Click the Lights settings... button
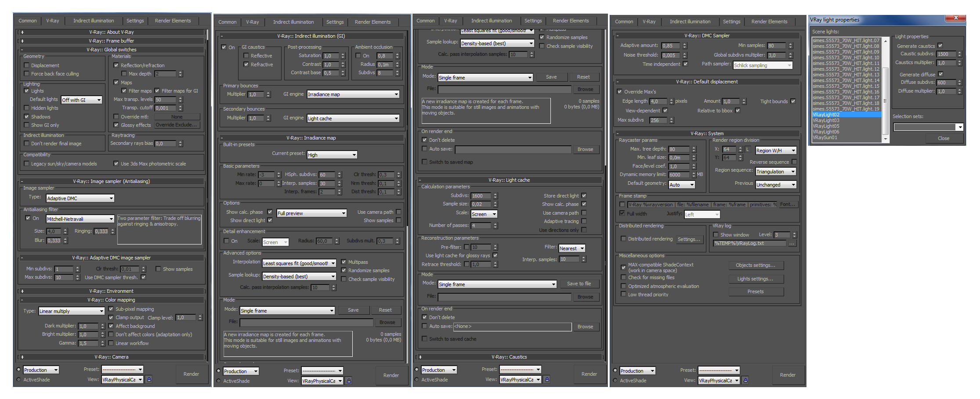This screenshot has height=399, width=980. tap(756, 279)
